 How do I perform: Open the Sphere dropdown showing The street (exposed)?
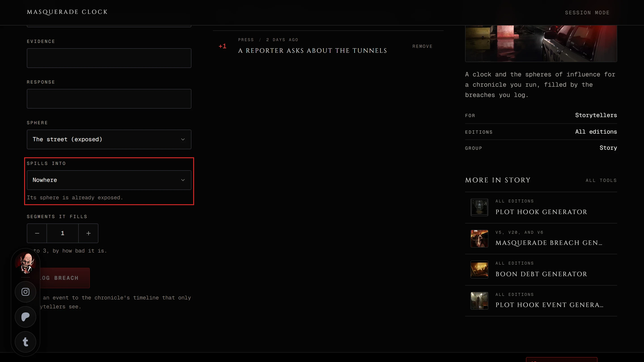coord(109,139)
